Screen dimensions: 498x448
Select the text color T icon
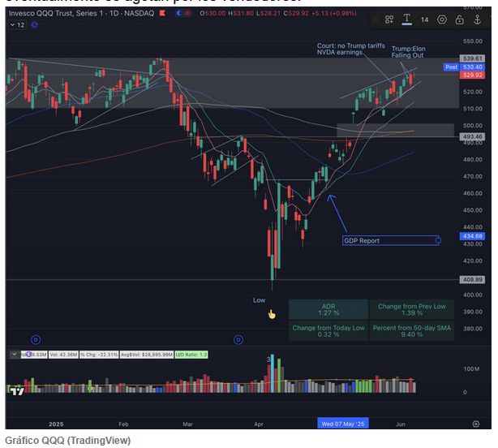tap(406, 19)
